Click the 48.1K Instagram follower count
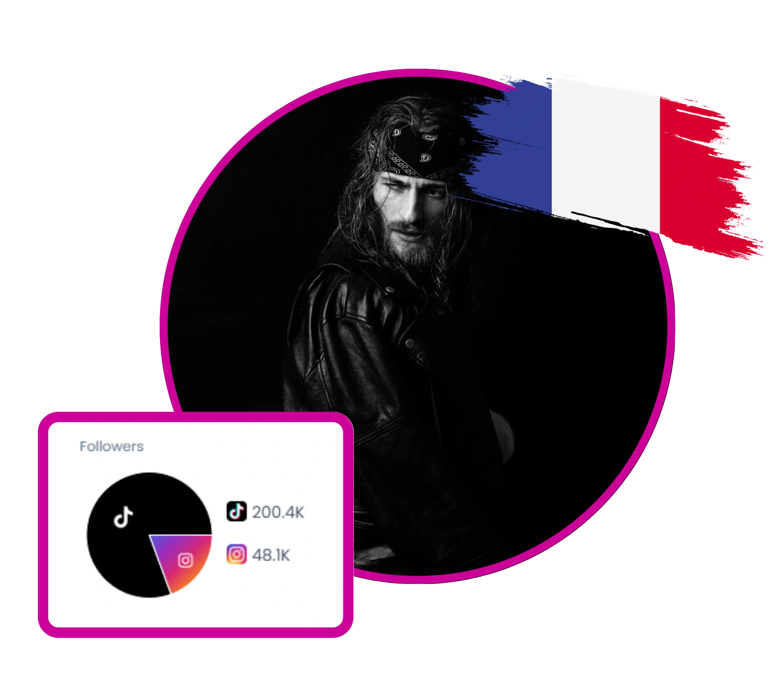Screen dimensions: 784x687 [x=271, y=555]
